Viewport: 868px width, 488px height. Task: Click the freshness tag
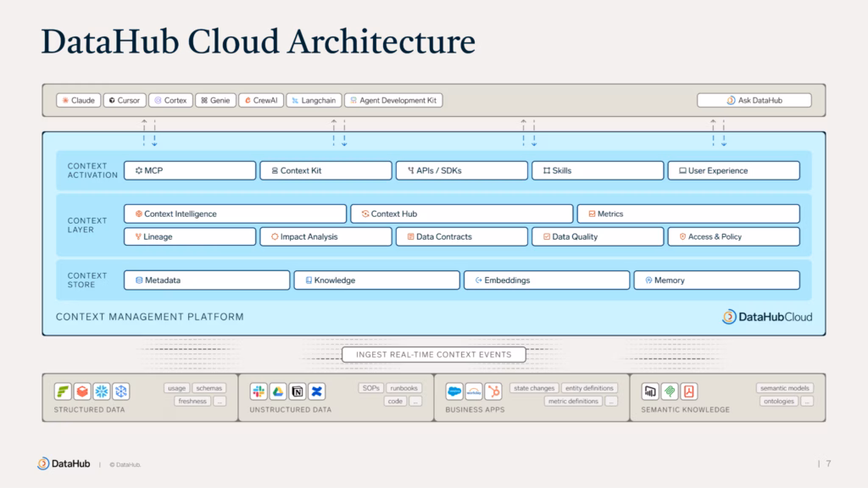point(192,401)
